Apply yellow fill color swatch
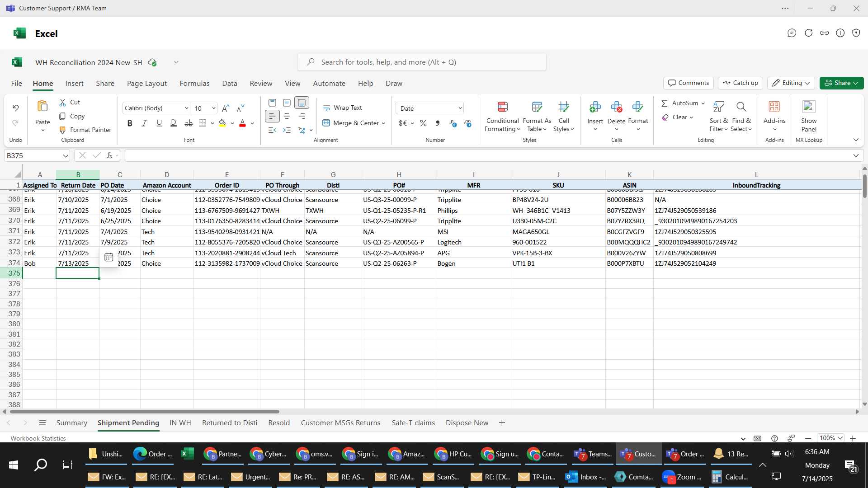Screen dimensions: 868x488 click(222, 123)
